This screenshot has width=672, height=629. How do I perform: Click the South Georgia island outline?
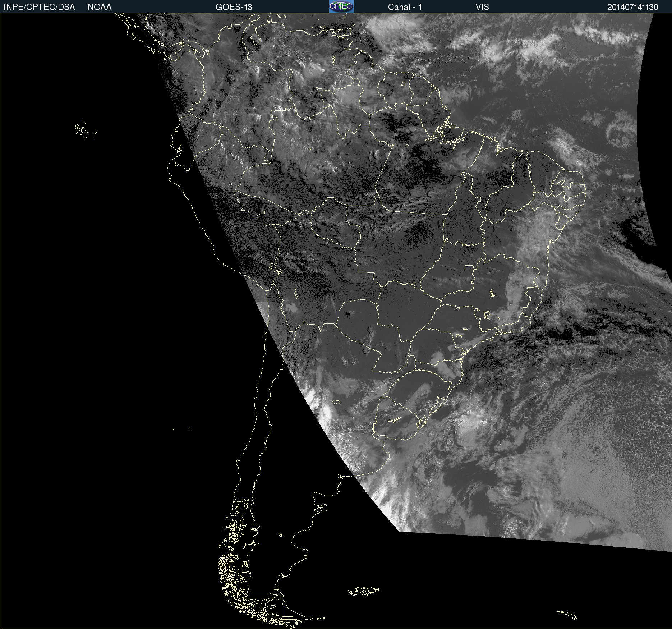567,615
